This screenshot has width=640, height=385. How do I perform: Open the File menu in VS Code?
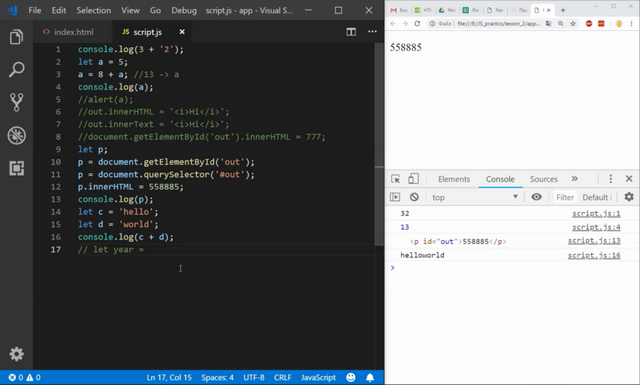pos(35,10)
